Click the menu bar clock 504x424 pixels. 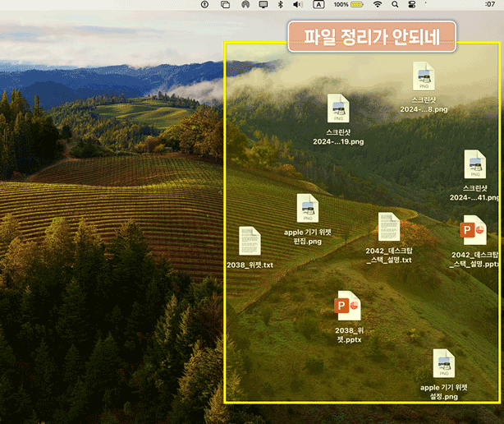tap(490, 4)
